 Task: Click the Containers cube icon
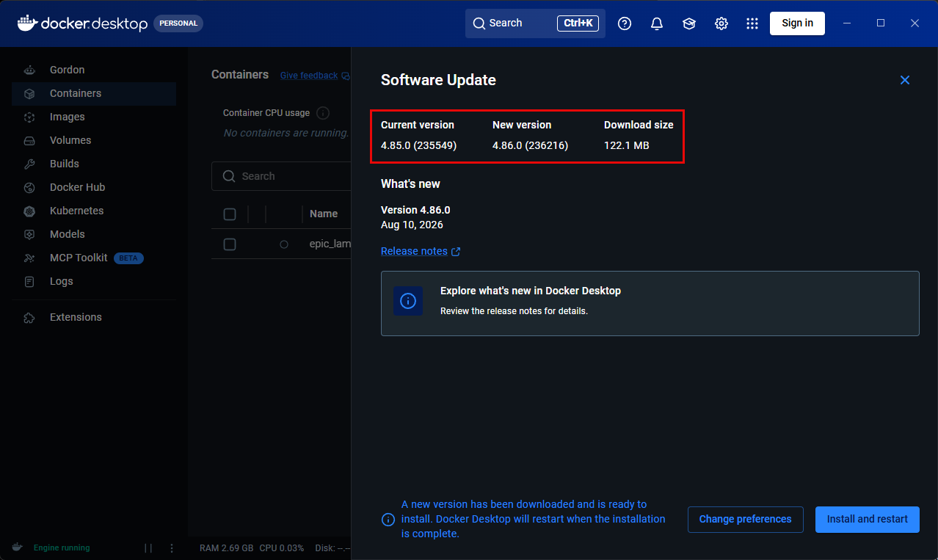coord(29,93)
